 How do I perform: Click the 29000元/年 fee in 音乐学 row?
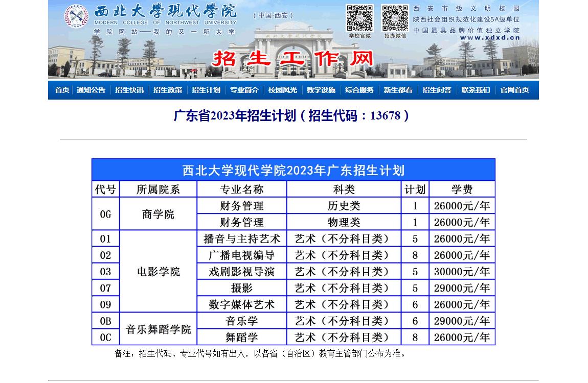[462, 321]
